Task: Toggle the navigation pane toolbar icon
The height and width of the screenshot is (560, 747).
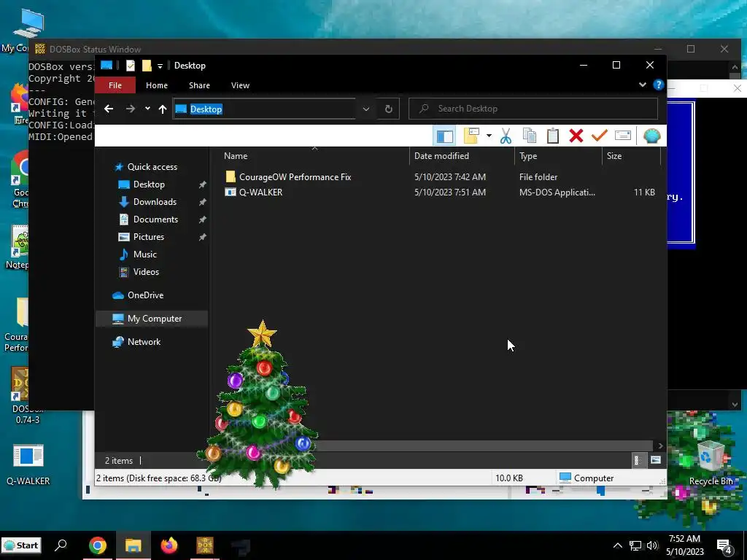Action: tap(444, 136)
